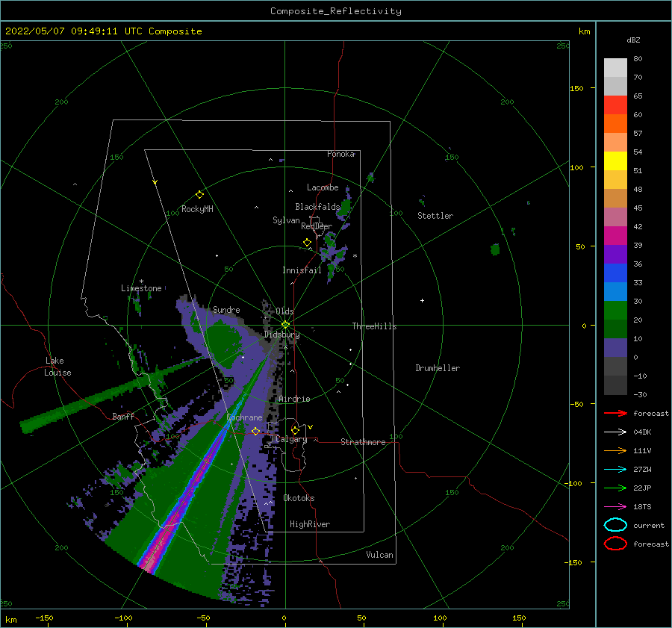Select the cyan 'current' ellipse legend icon

(615, 525)
